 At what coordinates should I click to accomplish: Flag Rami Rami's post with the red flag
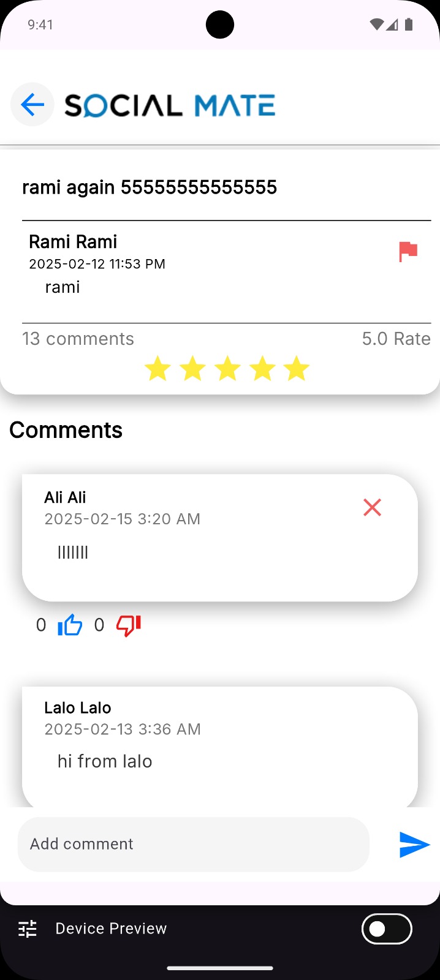(407, 252)
